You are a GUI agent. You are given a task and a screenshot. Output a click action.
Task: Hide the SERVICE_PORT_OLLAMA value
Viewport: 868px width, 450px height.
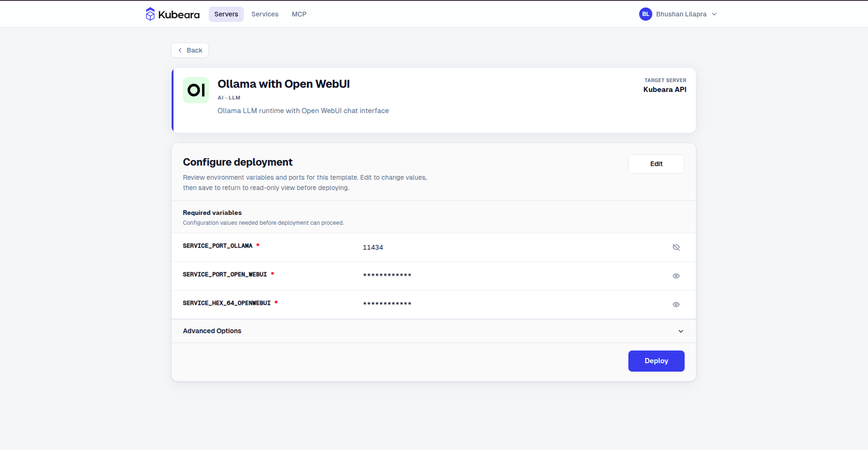(x=676, y=247)
